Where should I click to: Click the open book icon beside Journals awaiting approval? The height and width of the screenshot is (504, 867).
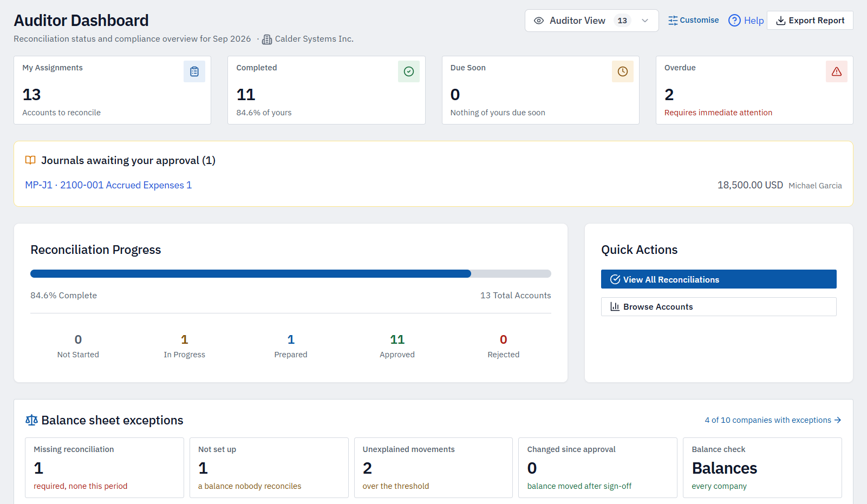click(30, 160)
